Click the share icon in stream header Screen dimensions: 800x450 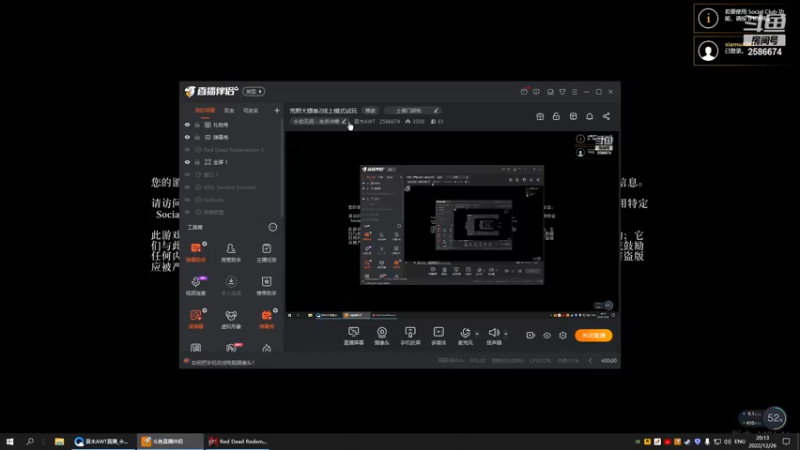point(606,116)
